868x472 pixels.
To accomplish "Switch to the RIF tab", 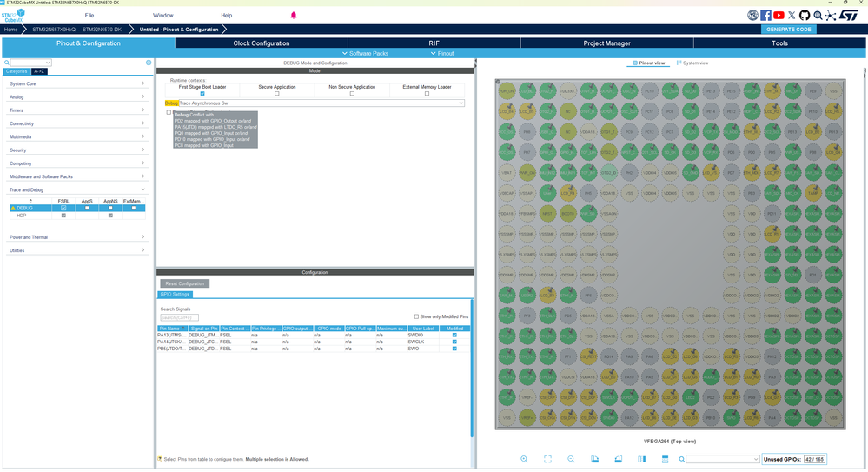I will click(434, 43).
